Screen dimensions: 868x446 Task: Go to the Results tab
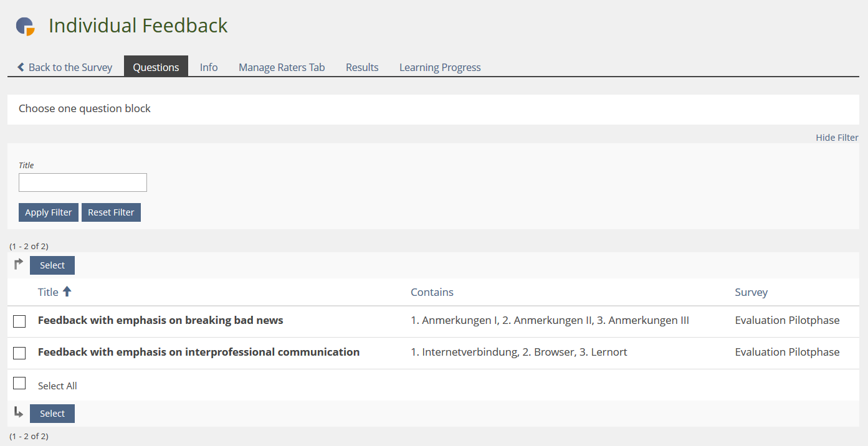(362, 67)
